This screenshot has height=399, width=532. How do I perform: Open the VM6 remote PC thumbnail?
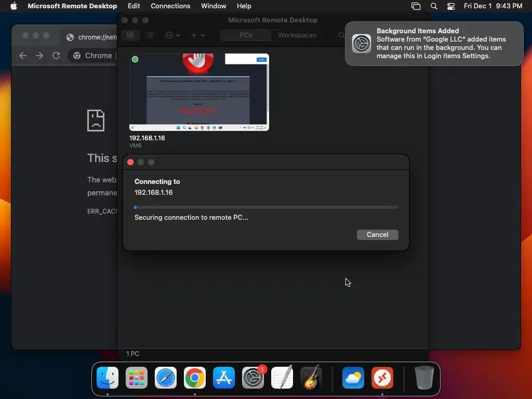coord(199,92)
